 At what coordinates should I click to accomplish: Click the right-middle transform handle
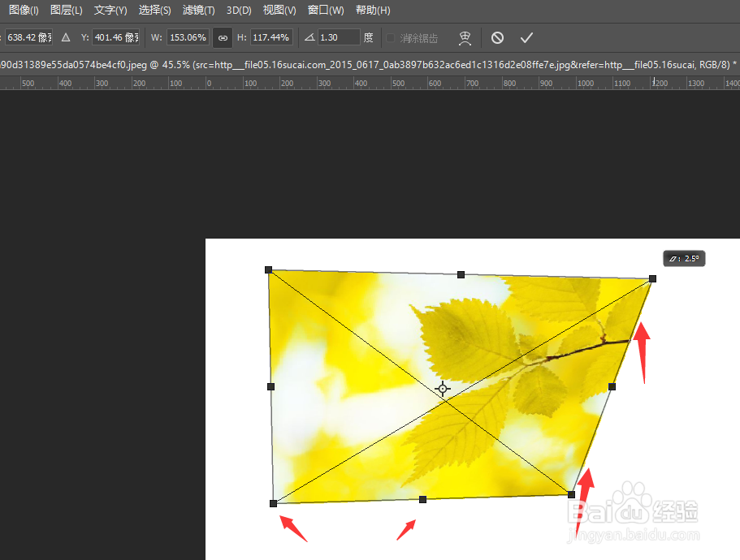[x=612, y=386]
